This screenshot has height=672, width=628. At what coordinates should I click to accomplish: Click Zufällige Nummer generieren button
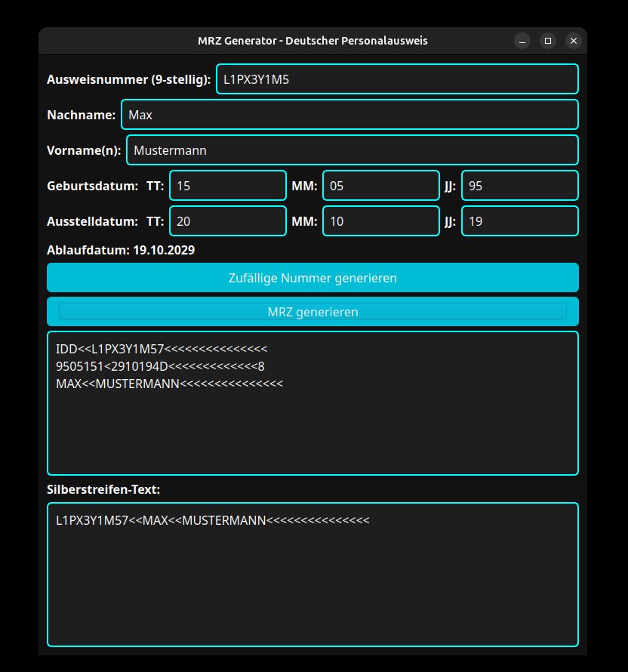[312, 278]
